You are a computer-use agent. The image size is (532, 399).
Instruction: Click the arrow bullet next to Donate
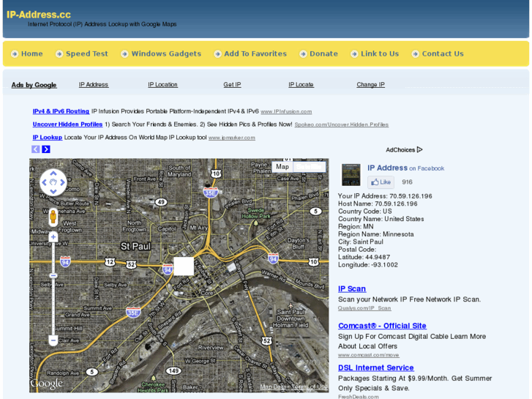click(303, 53)
